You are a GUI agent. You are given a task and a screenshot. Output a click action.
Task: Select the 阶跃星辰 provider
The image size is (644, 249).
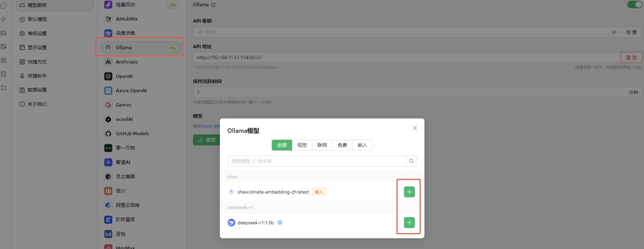[x=141, y=219]
